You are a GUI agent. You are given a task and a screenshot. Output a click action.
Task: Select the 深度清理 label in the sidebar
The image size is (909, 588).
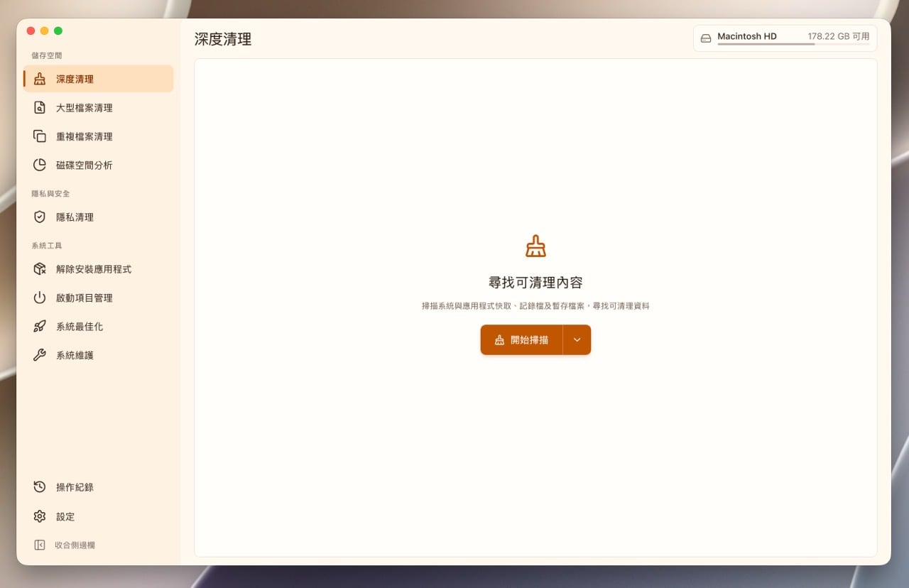[x=75, y=79]
